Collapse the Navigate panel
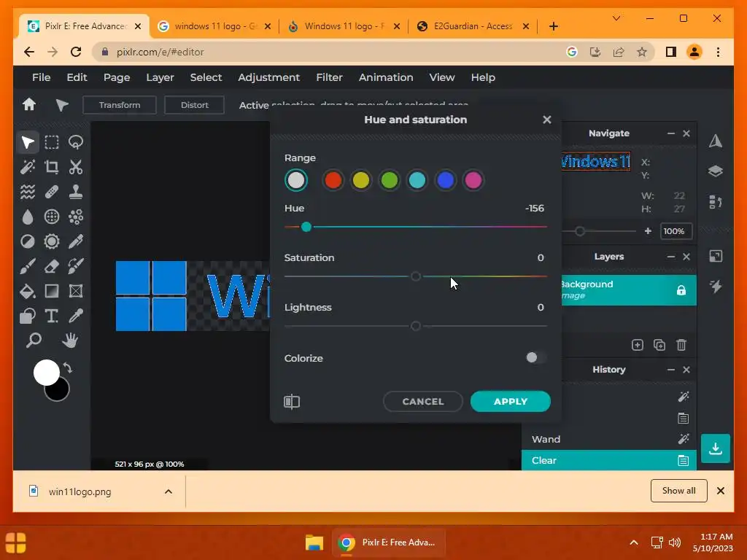 pos(671,133)
